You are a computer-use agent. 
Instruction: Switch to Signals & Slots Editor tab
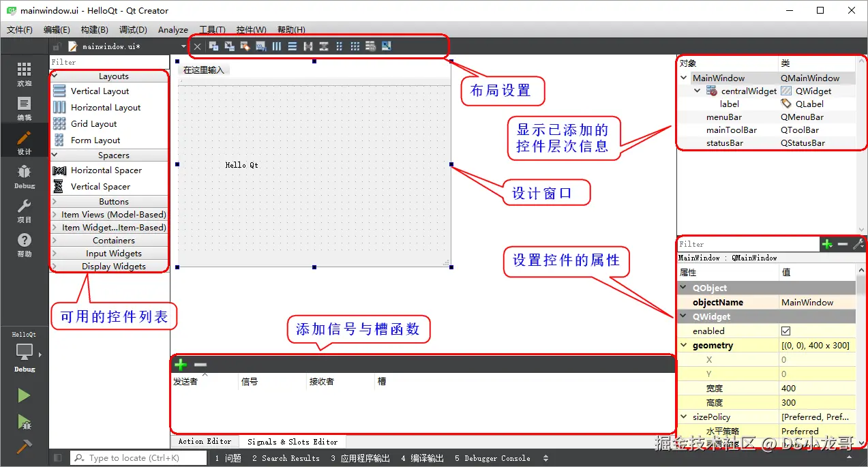[293, 442]
